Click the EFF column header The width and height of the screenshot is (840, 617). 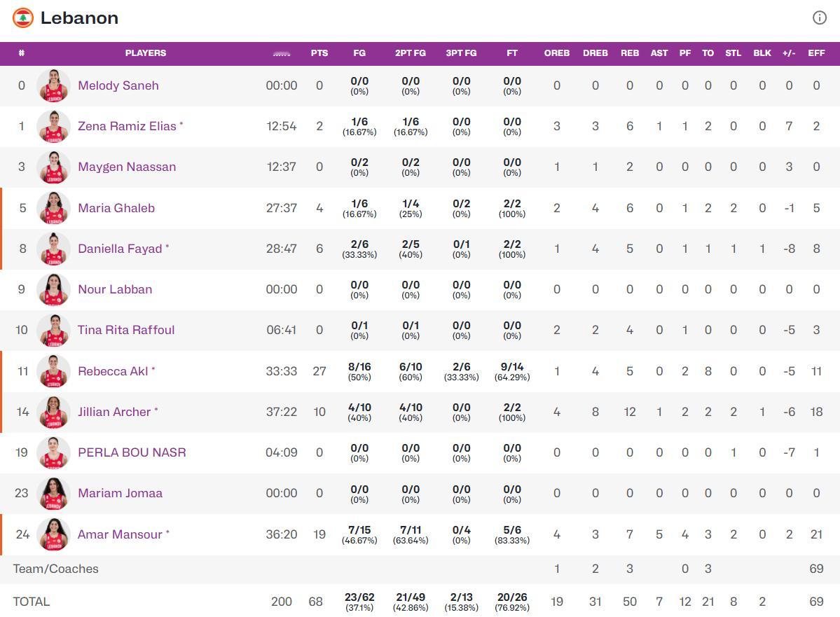(816, 53)
